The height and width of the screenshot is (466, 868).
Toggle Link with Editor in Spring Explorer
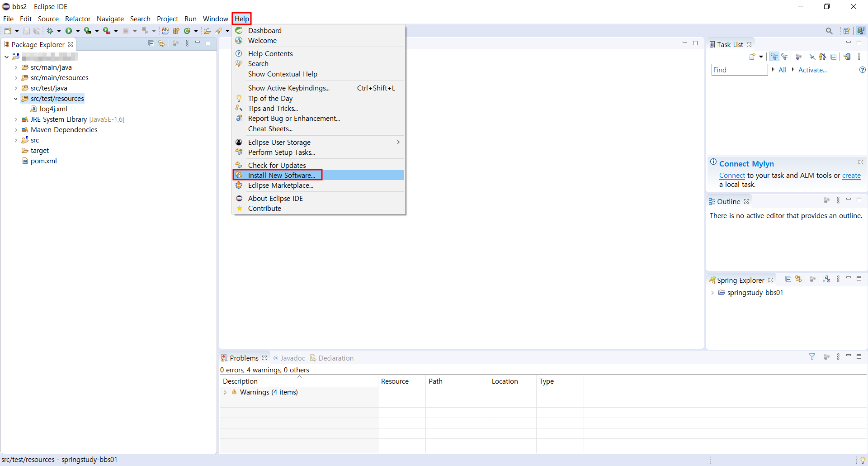[798, 279]
